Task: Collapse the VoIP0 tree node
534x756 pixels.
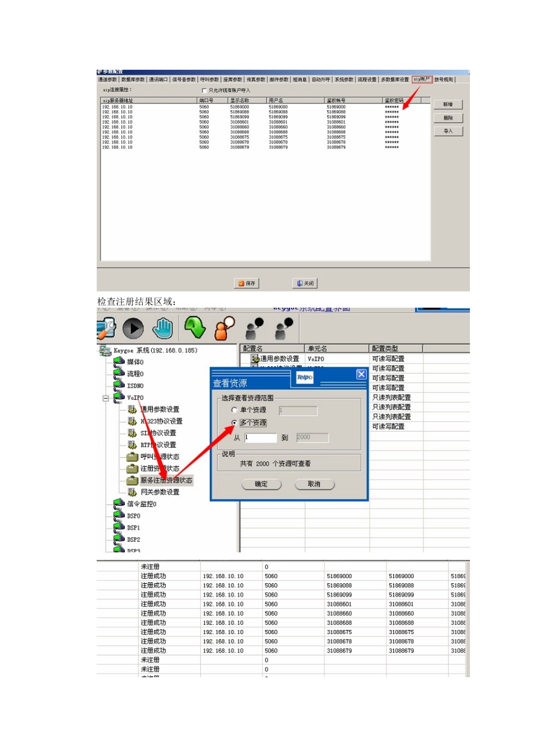Action: (x=105, y=398)
